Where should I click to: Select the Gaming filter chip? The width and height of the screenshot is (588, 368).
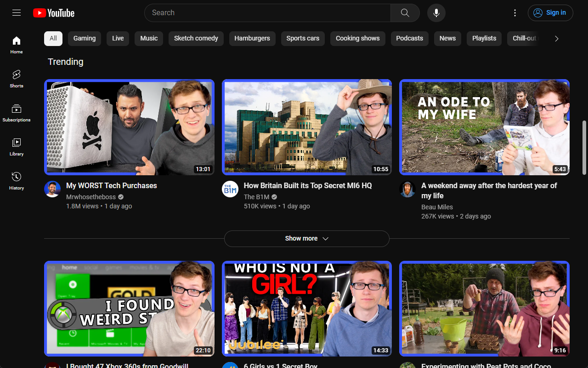point(85,39)
